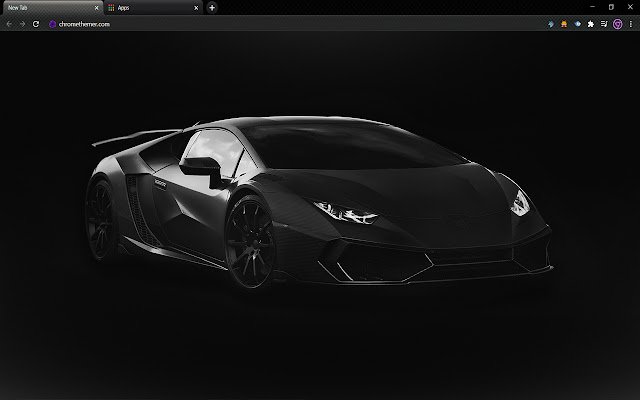Open the Extensions puzzle-piece menu
640x400 pixels.
tap(591, 23)
